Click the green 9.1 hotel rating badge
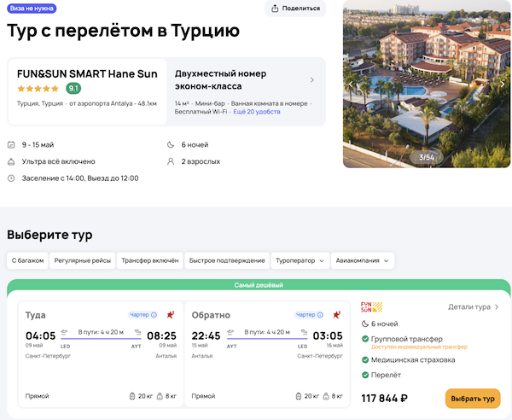Screen dimensions: 512x420 click(x=74, y=88)
